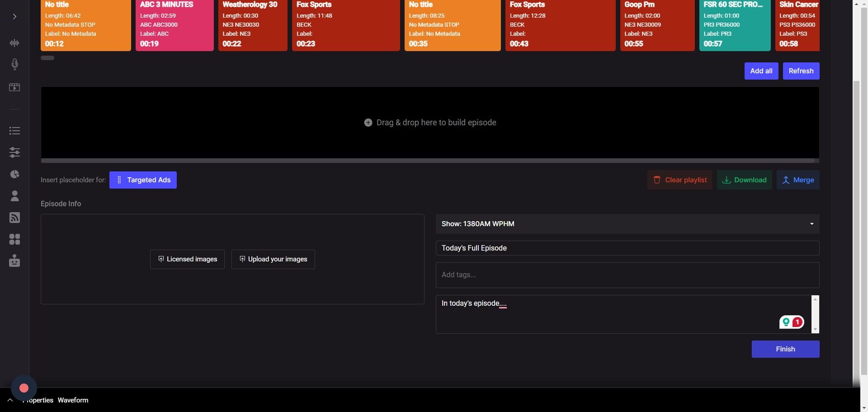Click the 'Length: 08:25' text
The height and width of the screenshot is (412, 868).
tap(427, 16)
